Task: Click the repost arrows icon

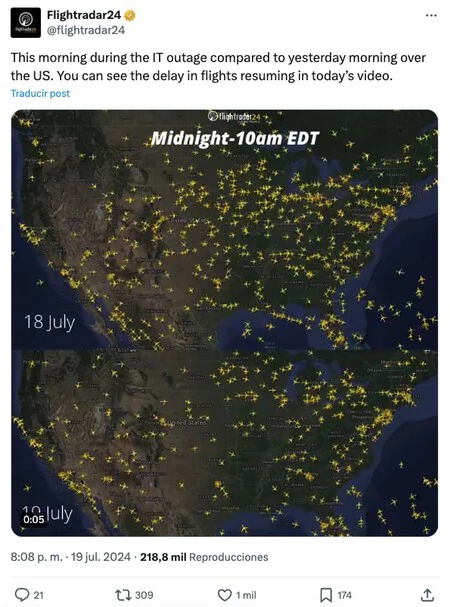Action: point(123,595)
